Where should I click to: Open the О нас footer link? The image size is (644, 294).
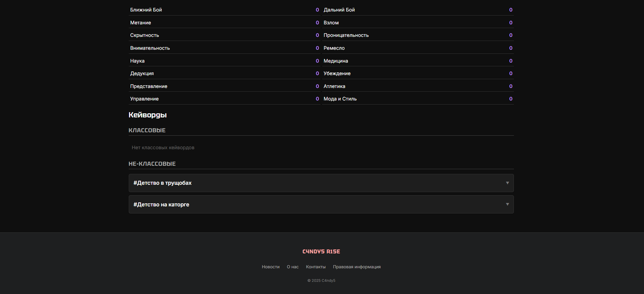point(293,267)
